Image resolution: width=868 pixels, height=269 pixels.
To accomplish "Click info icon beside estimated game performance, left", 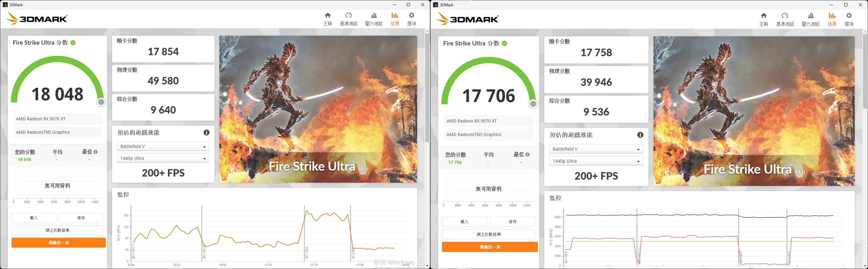I will click(207, 133).
